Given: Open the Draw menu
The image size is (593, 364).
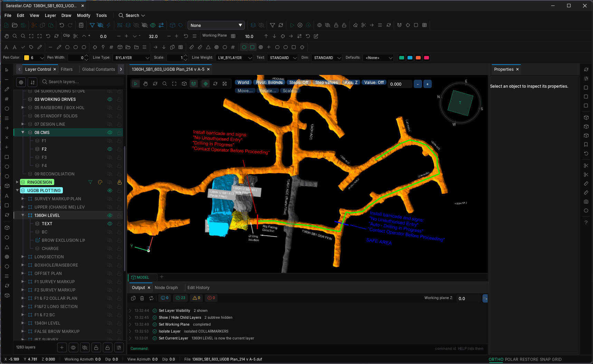Looking at the screenshot, I should pyautogui.click(x=66, y=16).
